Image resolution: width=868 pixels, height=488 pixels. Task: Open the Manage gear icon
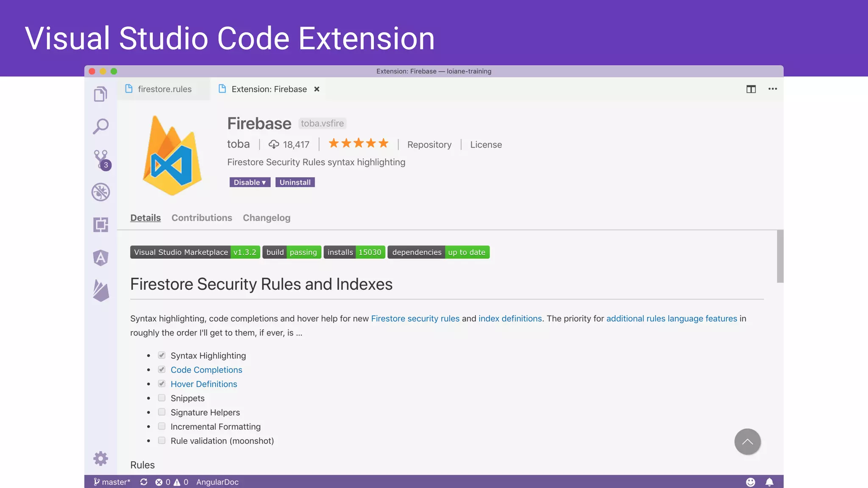tap(101, 458)
